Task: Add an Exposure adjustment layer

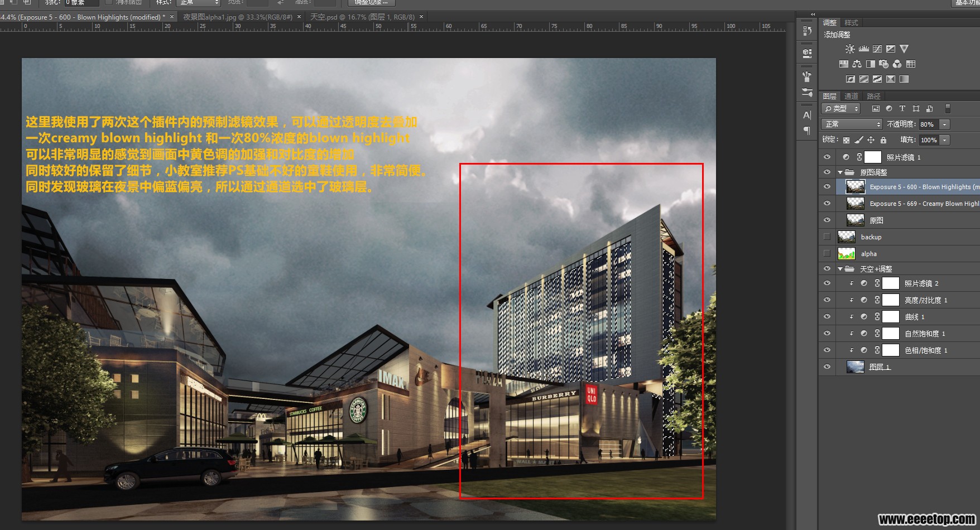Action: click(x=891, y=49)
